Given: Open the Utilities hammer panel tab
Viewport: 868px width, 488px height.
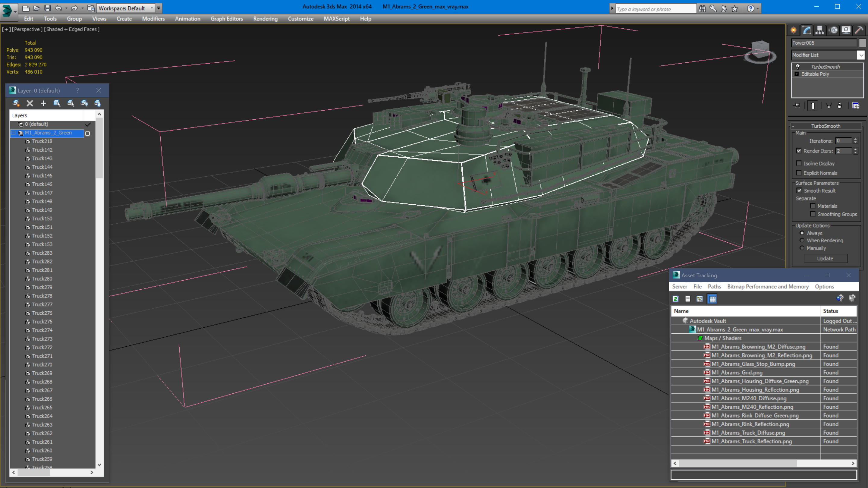Looking at the screenshot, I should (859, 30).
